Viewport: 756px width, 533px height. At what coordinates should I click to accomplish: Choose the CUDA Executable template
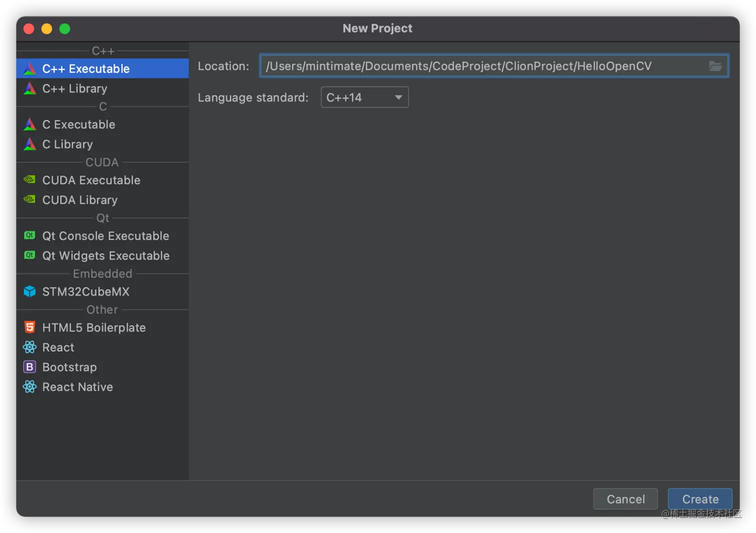click(x=91, y=180)
